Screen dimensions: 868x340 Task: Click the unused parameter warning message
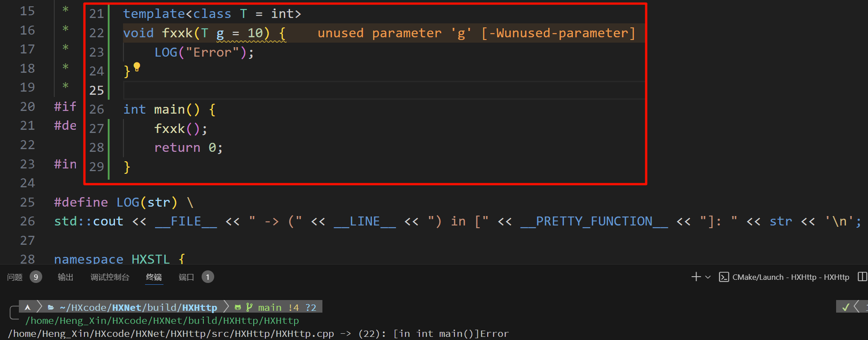pyautogui.click(x=476, y=33)
